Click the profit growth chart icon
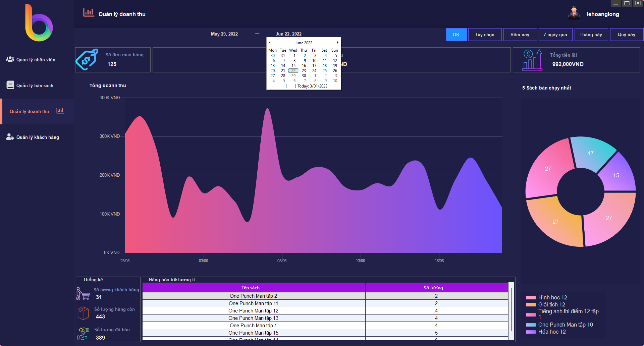The height and width of the screenshot is (346, 644). click(532, 60)
